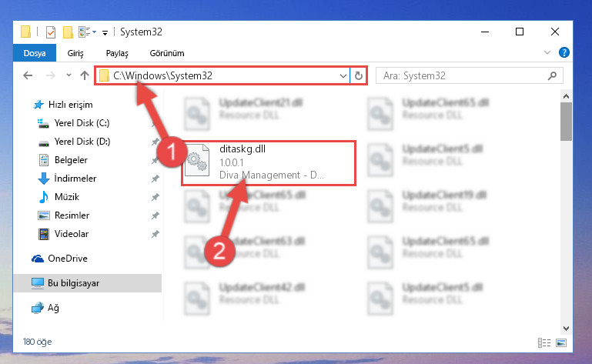This screenshot has height=364, width=592.
Task: Unpin Müzik from quick access
Action: [x=156, y=197]
